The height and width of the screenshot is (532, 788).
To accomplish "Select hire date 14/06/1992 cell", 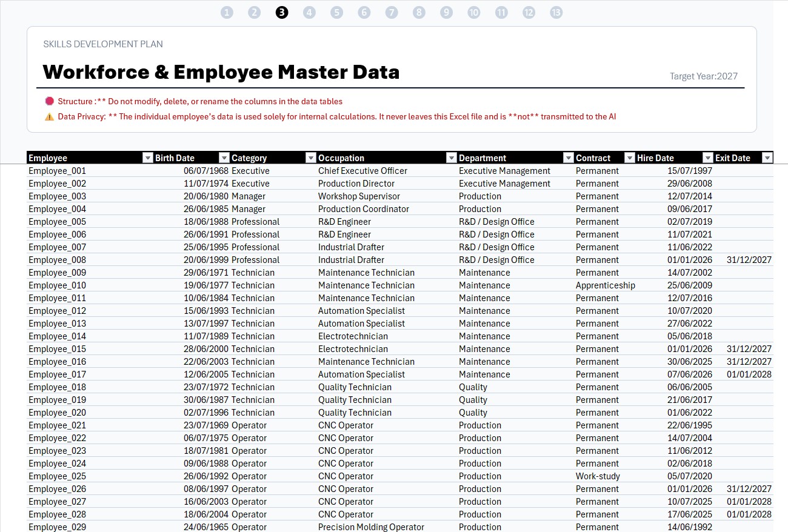I will click(x=675, y=527).
